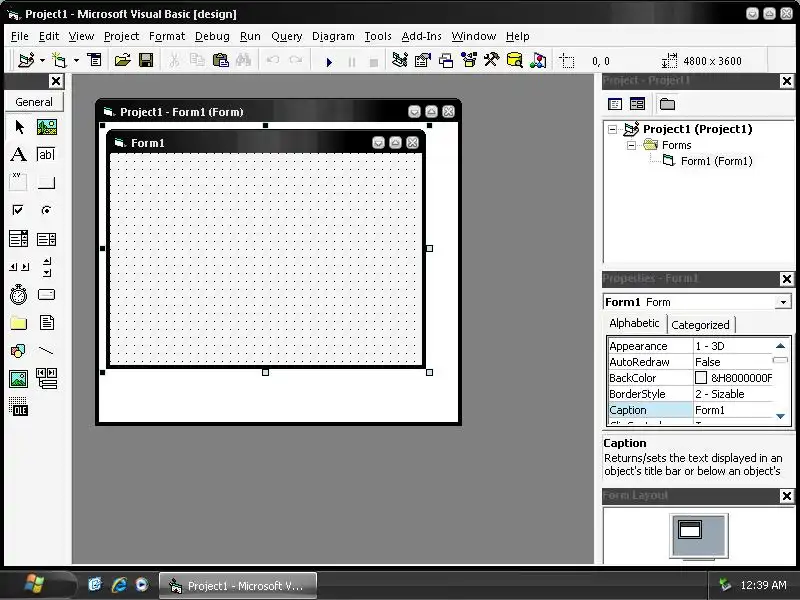Viewport: 800px width, 600px height.
Task: Open the Form1 object dropdown in Properties
Action: (x=783, y=302)
